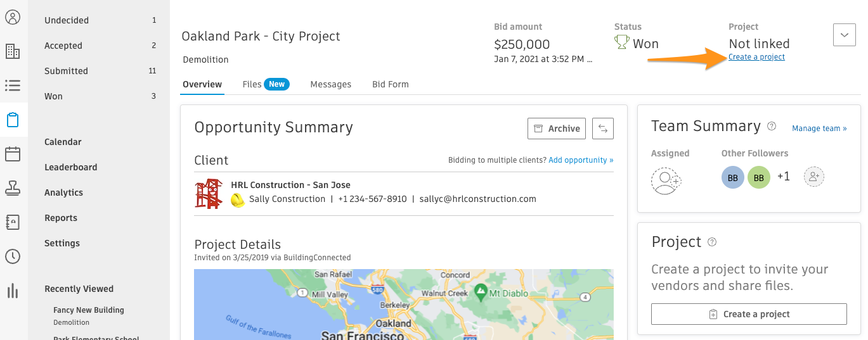Click the assign team member avatar icon
Screen dimensions: 868x340
coord(665,181)
